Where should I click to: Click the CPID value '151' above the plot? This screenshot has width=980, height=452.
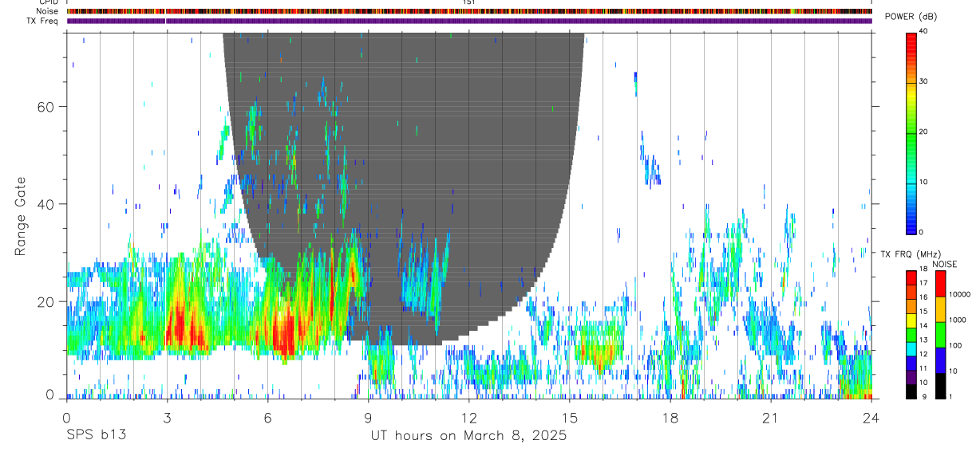click(x=469, y=2)
